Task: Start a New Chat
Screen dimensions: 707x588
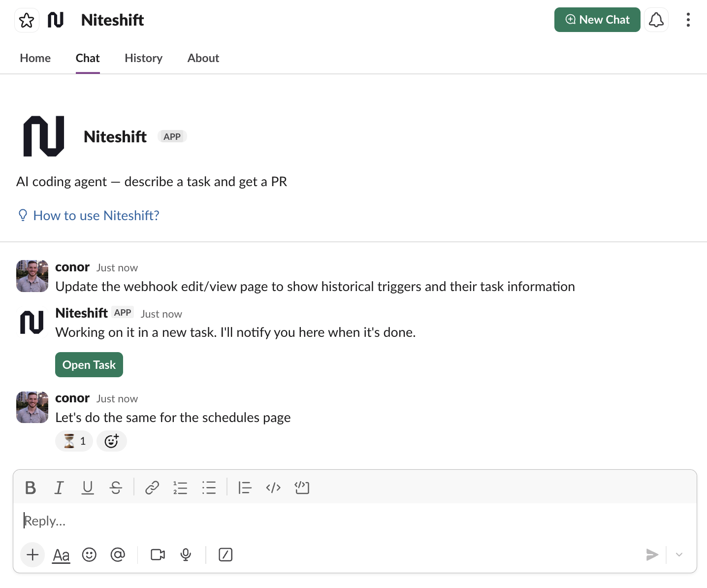Action: pos(597,20)
